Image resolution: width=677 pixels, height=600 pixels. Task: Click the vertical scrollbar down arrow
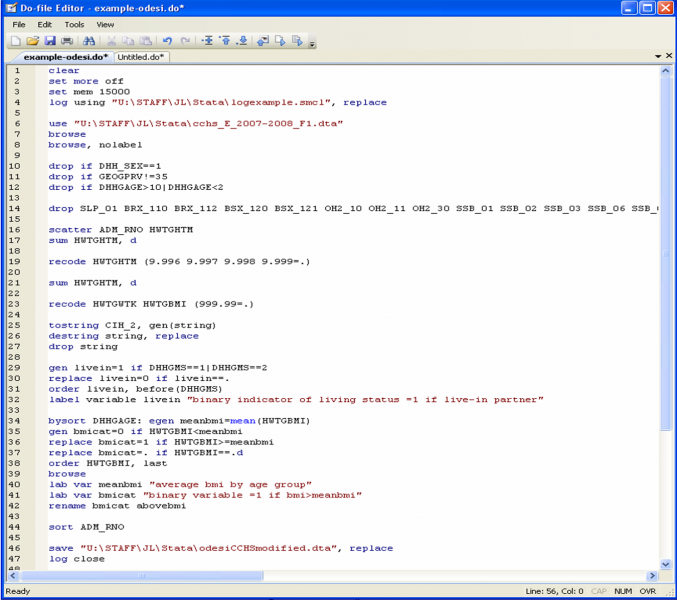666,563
